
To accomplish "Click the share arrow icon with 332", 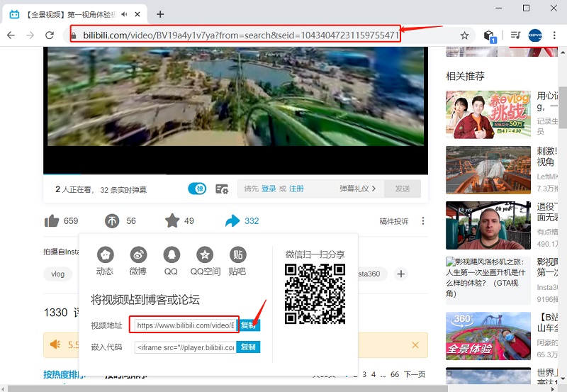I will [232, 220].
